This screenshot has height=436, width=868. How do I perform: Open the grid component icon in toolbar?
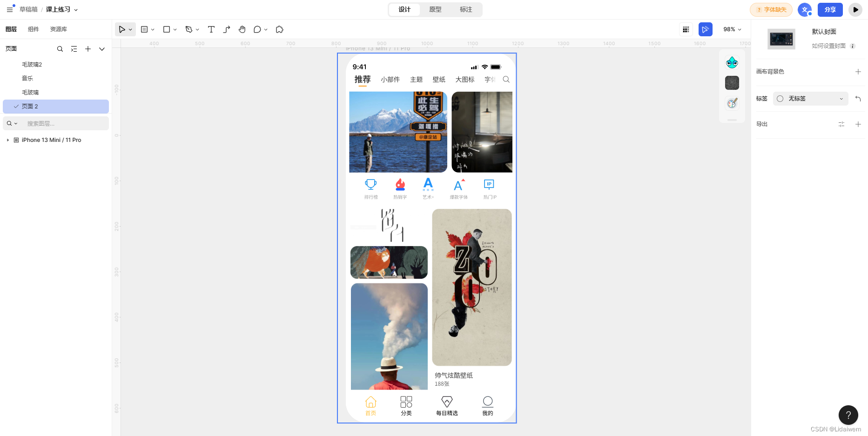pos(686,29)
